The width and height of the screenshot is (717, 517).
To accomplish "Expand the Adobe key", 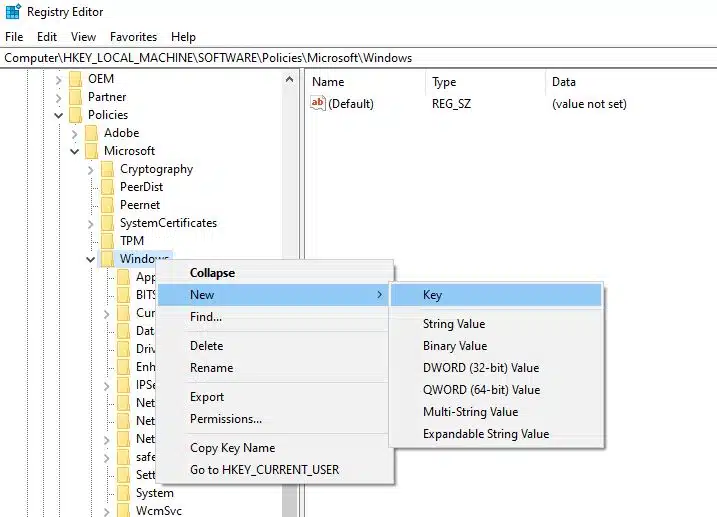I will click(x=75, y=133).
